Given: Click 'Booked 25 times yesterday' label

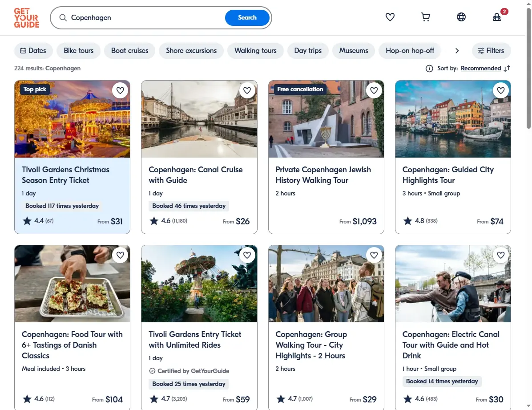Looking at the screenshot, I should pyautogui.click(x=189, y=384).
